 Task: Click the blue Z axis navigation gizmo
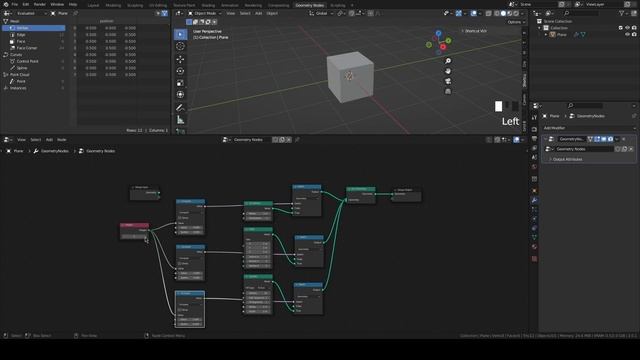[x=438, y=33]
